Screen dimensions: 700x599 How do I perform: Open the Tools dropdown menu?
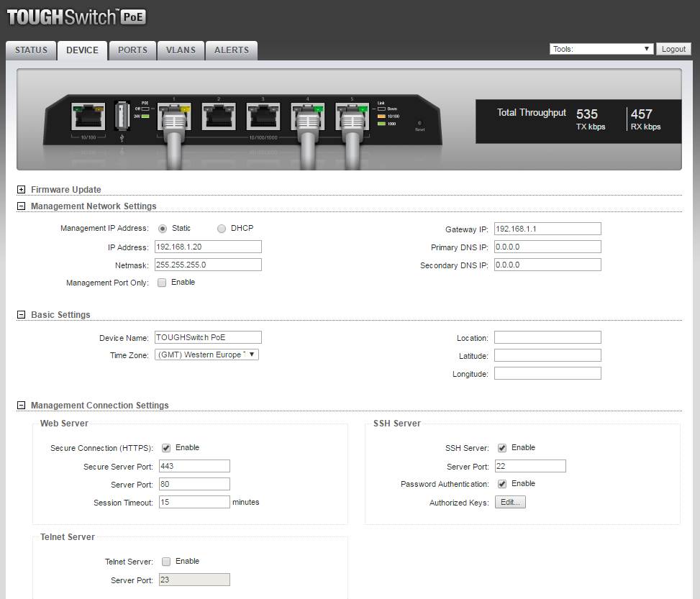[x=601, y=49]
